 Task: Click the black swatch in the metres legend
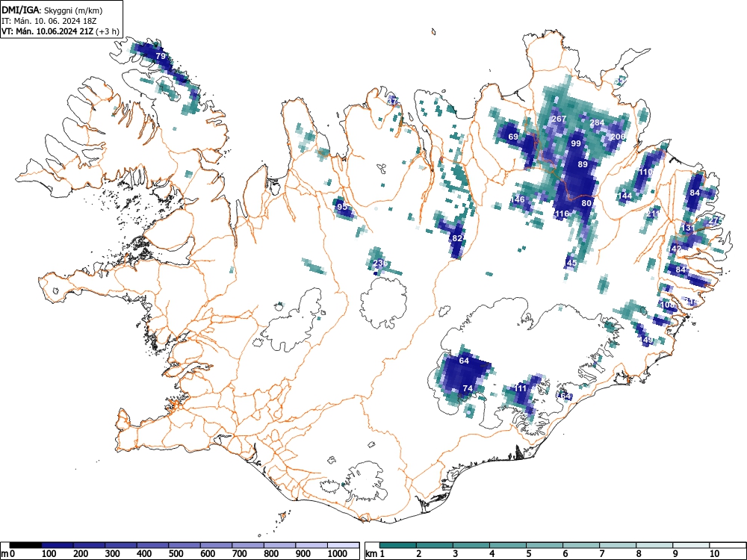25,545
